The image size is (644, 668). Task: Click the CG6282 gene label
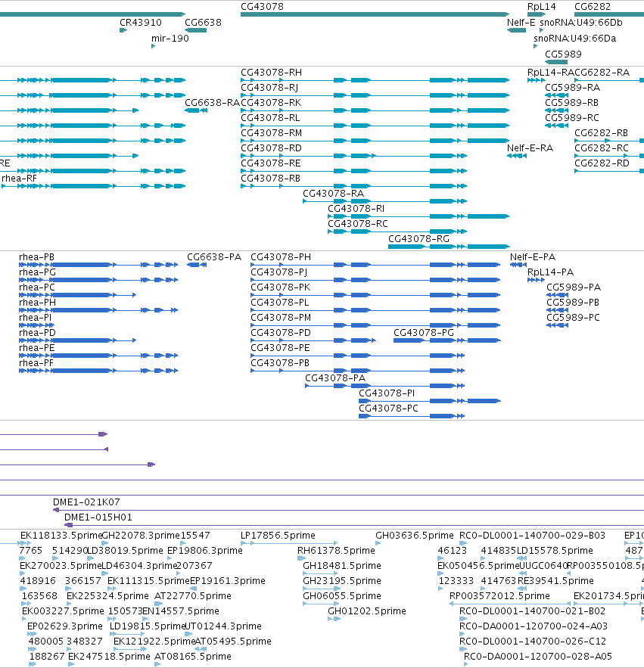(593, 6)
